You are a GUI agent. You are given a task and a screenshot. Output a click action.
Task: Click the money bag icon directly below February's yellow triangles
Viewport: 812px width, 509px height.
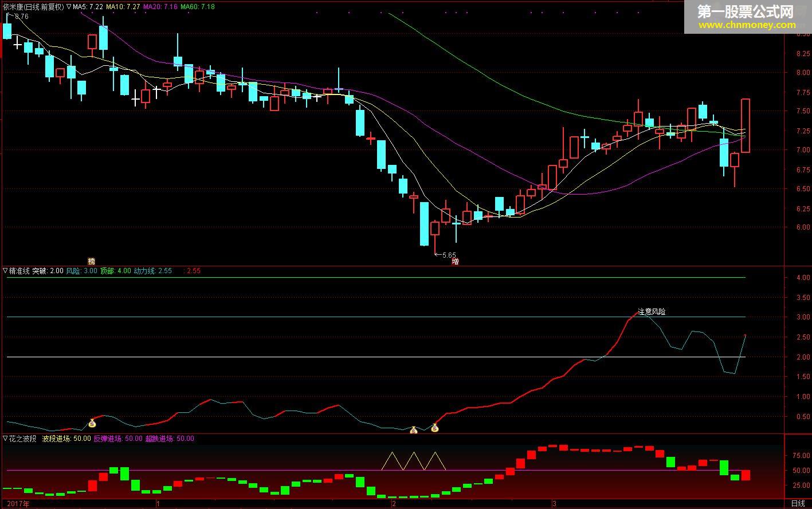413,430
